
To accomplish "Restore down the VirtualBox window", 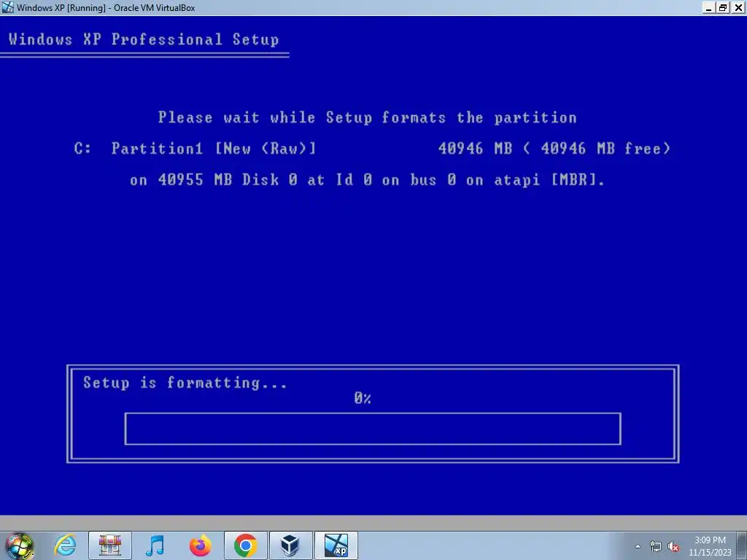I will coord(723,7).
